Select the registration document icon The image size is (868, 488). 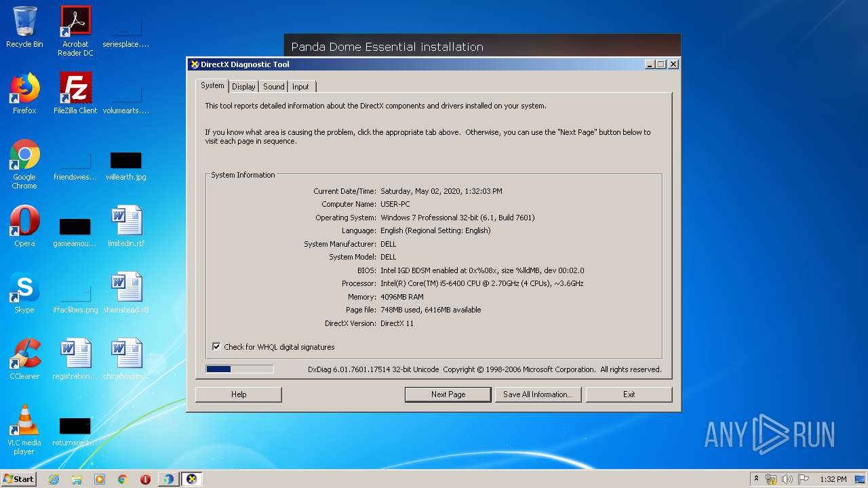[75, 359]
